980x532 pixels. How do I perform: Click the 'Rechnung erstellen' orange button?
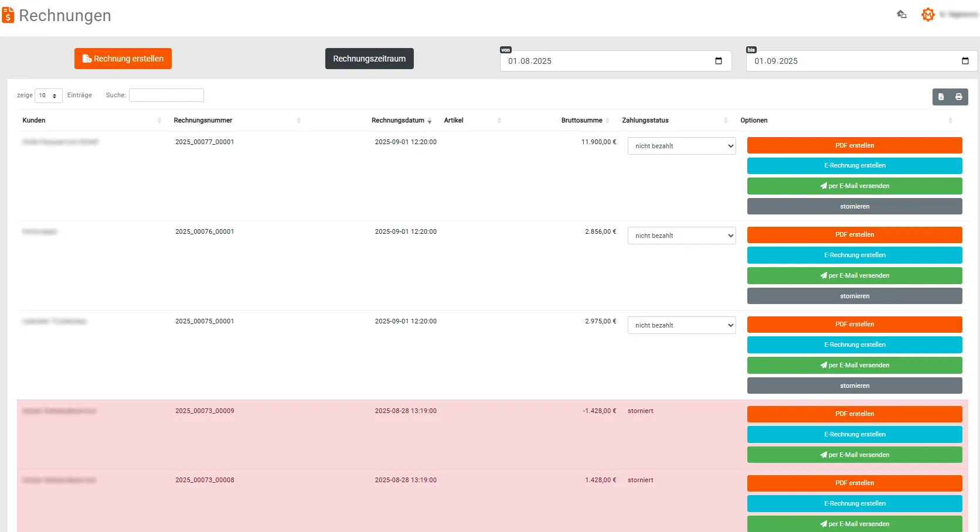tap(123, 59)
